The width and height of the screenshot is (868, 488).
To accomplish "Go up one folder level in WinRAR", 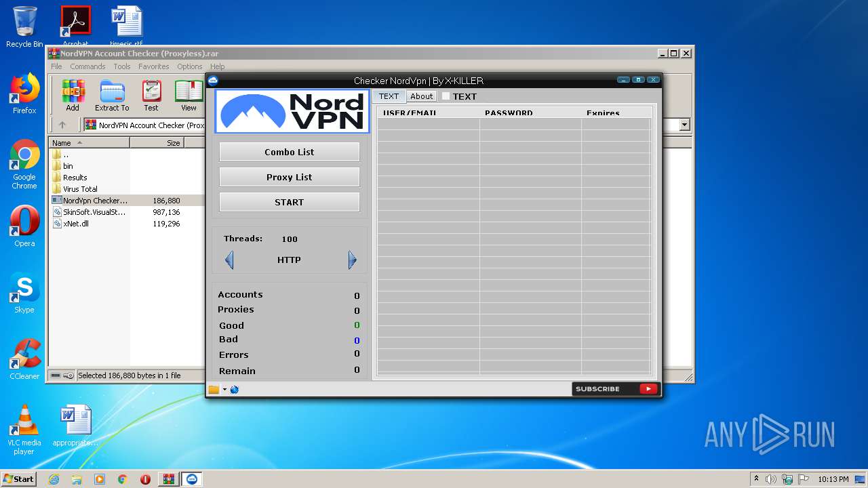I will tap(62, 125).
